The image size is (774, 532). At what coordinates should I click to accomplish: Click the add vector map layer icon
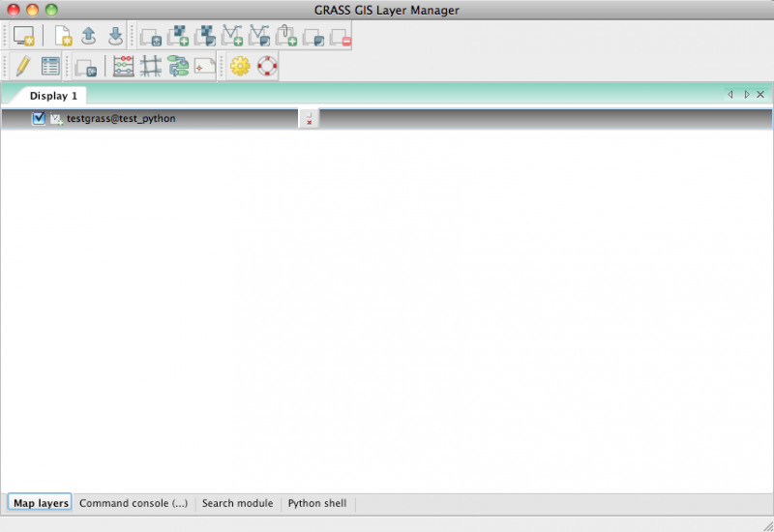pos(232,37)
